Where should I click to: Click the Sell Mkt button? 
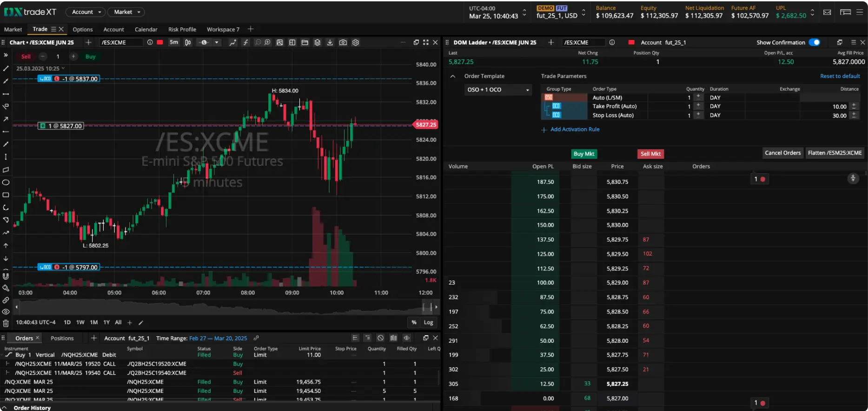pyautogui.click(x=650, y=154)
